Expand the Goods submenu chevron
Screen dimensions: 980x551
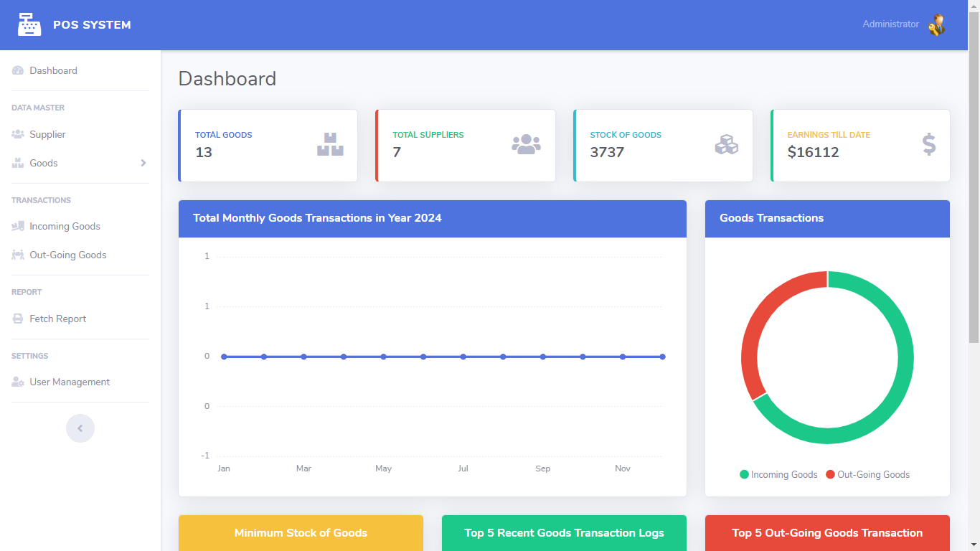click(x=143, y=163)
